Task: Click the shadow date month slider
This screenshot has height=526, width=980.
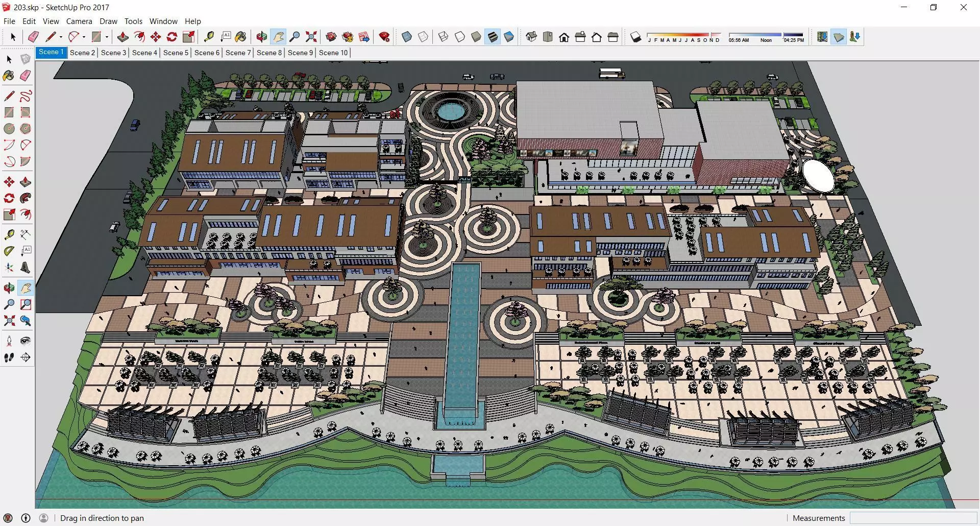Action: [684, 37]
